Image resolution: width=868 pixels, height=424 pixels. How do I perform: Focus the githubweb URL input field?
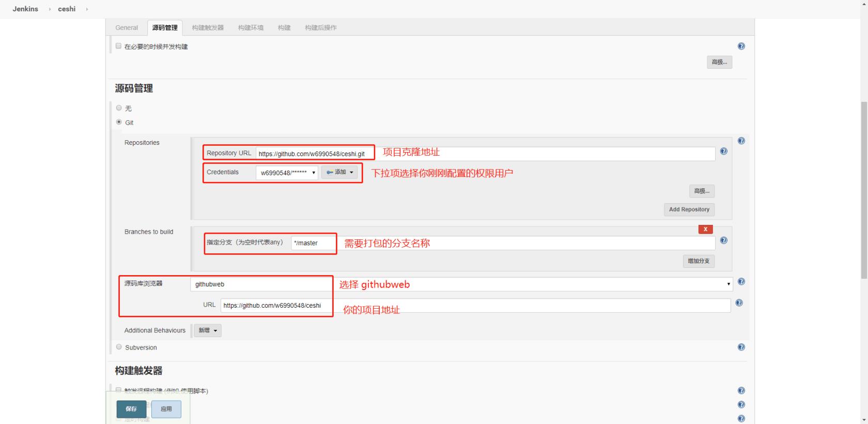point(475,306)
